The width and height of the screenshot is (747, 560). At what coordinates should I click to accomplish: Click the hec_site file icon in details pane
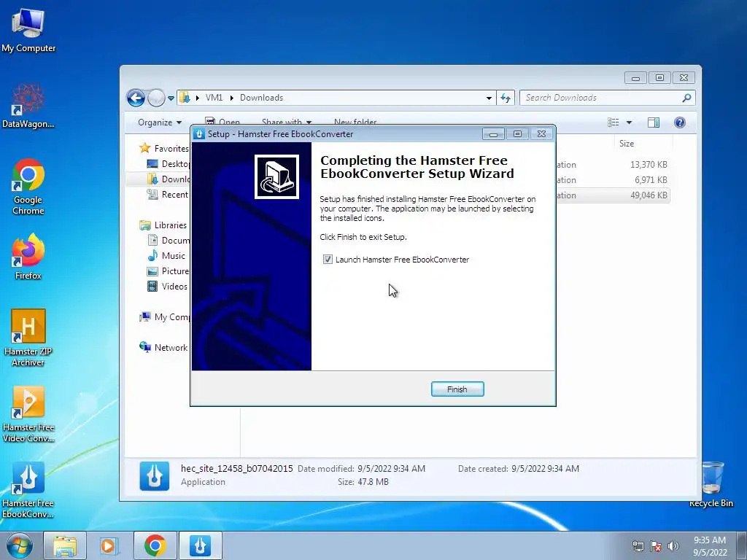coord(155,475)
